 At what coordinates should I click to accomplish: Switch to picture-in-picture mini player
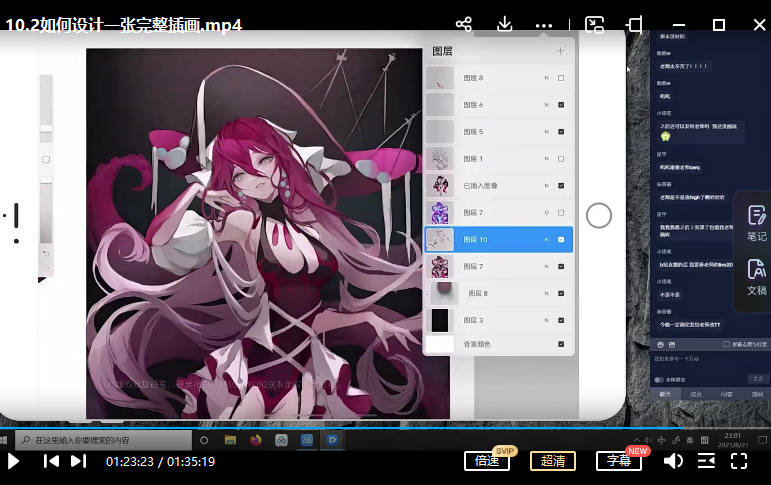594,24
